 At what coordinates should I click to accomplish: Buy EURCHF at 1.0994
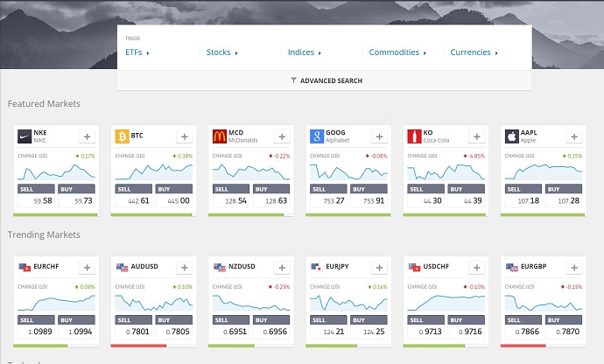tap(76, 327)
